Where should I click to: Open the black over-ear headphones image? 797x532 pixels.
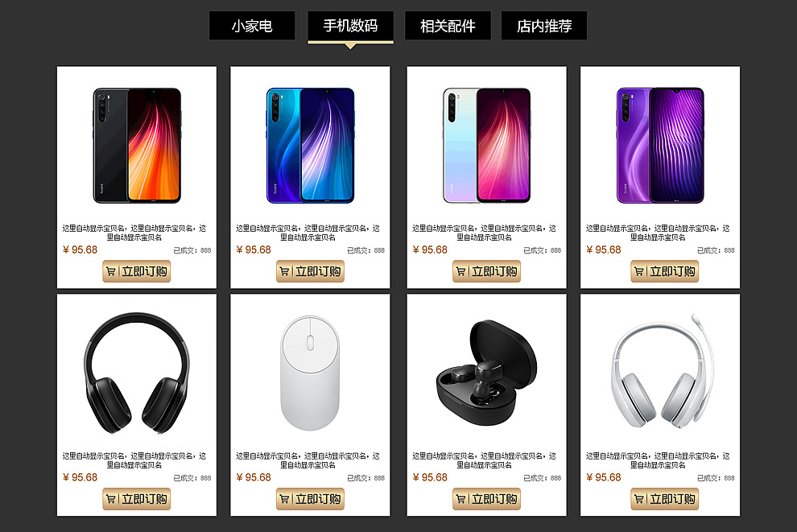pos(136,373)
